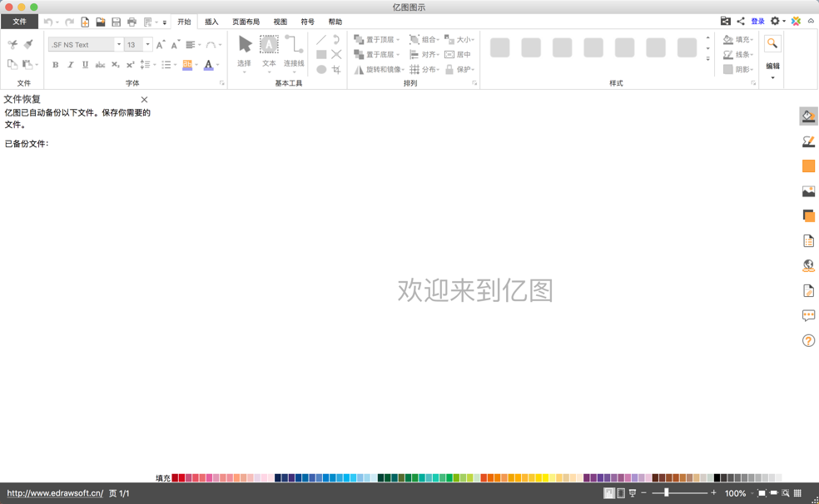The height and width of the screenshot is (504, 819).
Task: Open the font name dropdown
Action: pos(118,44)
